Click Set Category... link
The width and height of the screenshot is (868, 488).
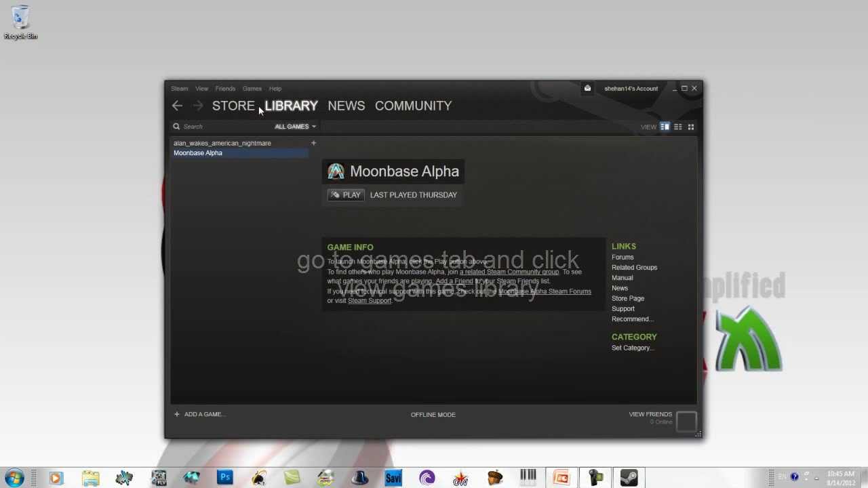click(633, 348)
